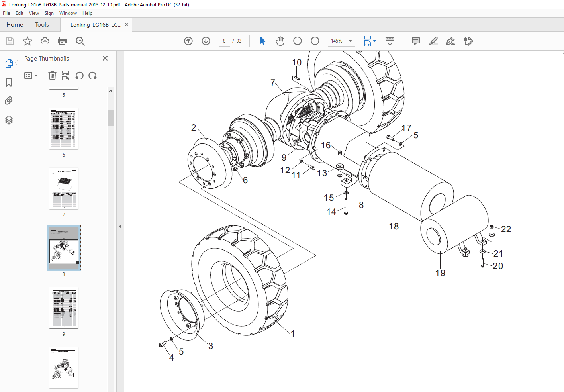Expand fit page options arrow
This screenshot has height=392, width=564.
374,41
